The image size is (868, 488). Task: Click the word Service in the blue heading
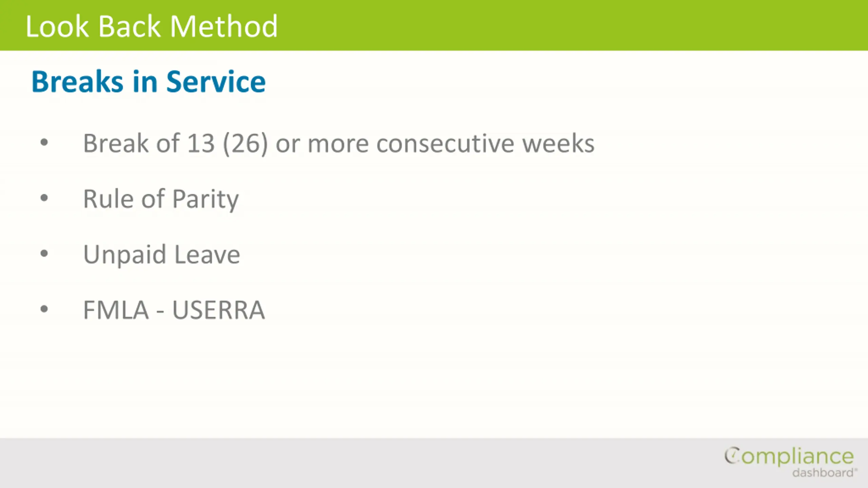click(x=216, y=81)
